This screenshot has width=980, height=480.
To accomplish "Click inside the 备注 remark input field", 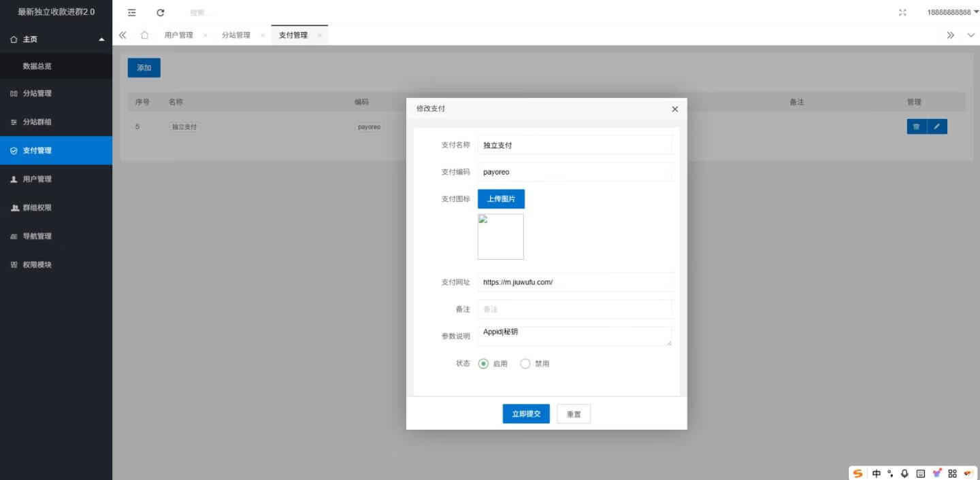I will tap(575, 309).
